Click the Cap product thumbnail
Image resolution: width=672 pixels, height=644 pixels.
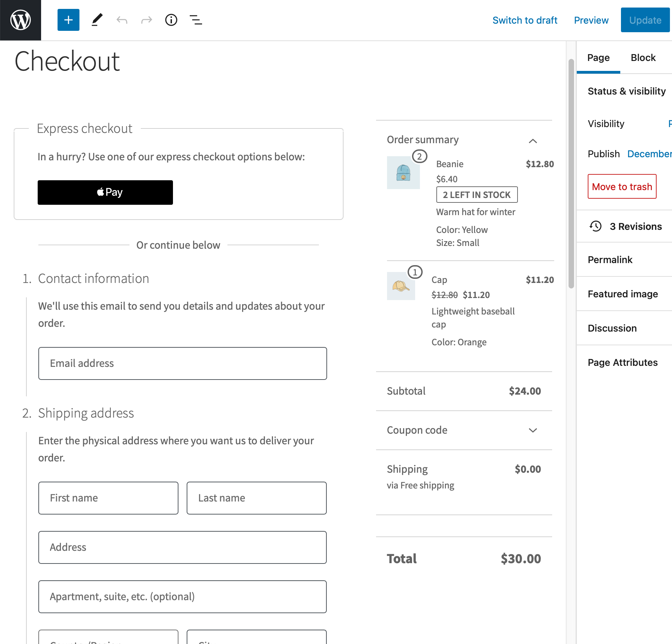click(x=401, y=286)
